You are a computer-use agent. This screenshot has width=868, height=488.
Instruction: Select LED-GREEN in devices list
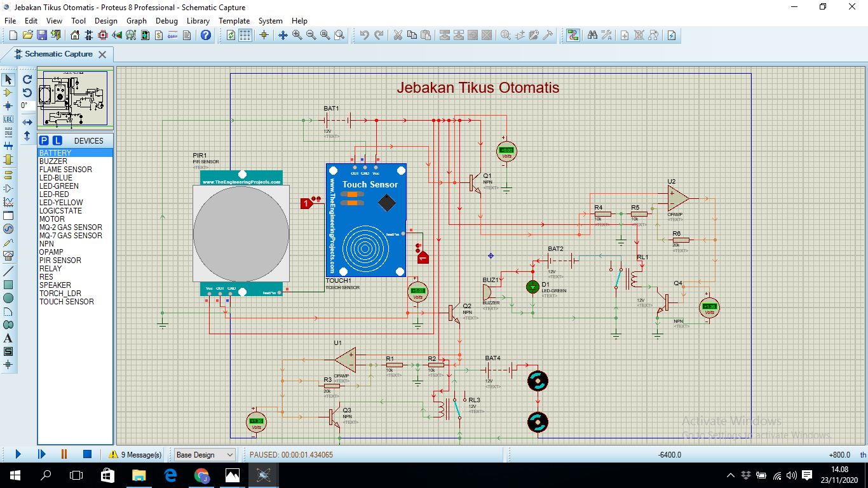pos(59,186)
